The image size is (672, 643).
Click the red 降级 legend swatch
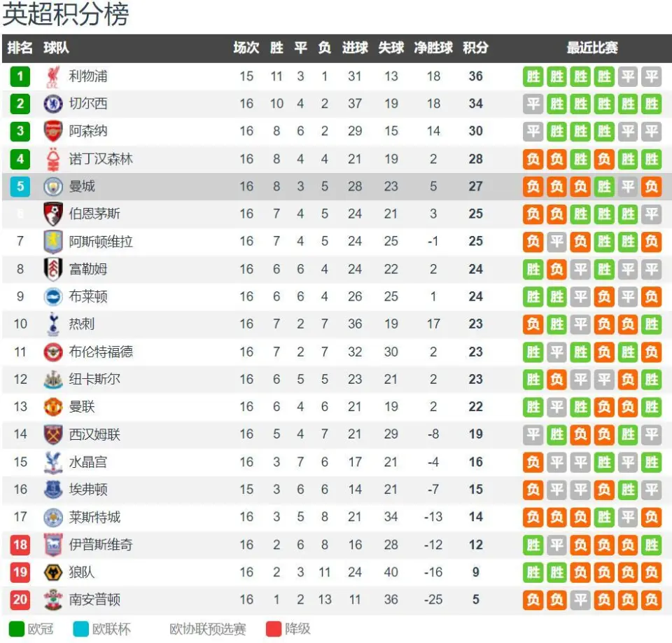tap(274, 629)
